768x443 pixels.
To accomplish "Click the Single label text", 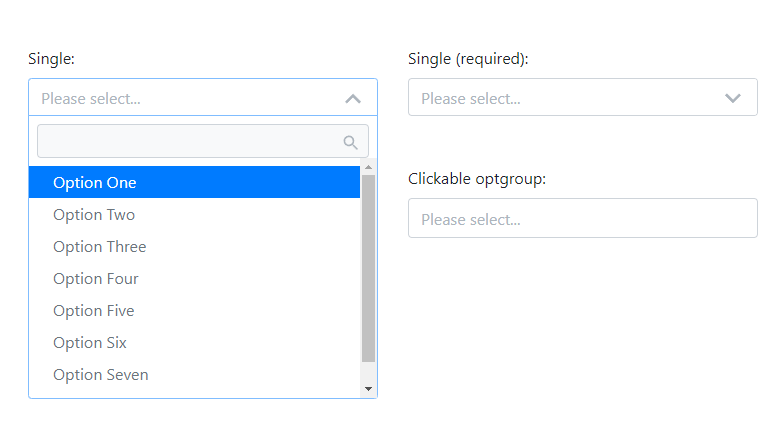I will [x=51, y=59].
